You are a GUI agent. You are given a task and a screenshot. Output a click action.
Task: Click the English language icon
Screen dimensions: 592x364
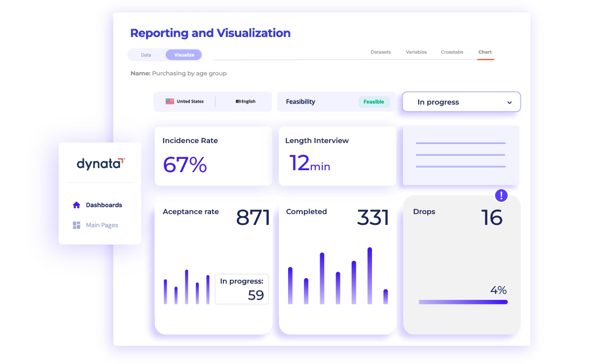(x=238, y=102)
